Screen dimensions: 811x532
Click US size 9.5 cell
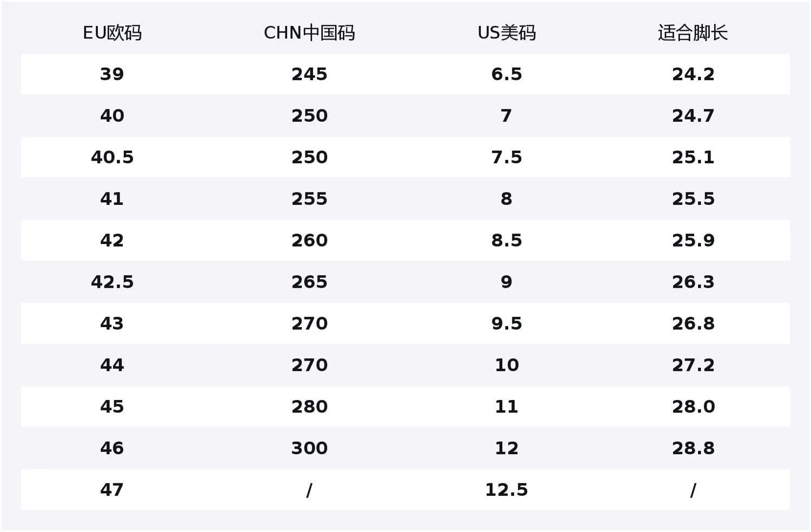pos(507,324)
